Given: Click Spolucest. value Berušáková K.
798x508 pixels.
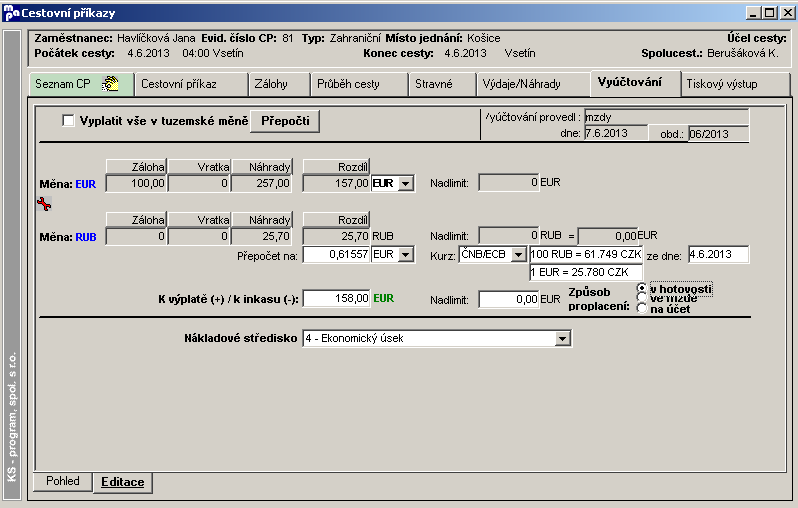Looking at the screenshot, I should point(743,53).
